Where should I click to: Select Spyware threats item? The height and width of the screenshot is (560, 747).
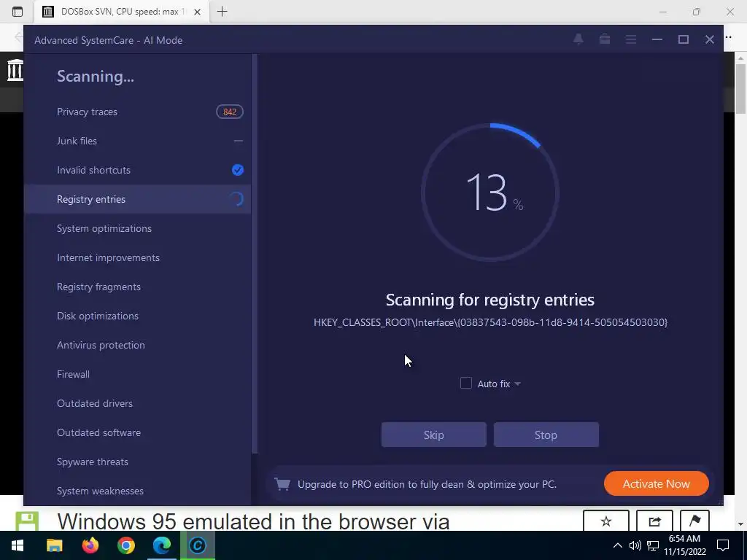click(x=137, y=462)
